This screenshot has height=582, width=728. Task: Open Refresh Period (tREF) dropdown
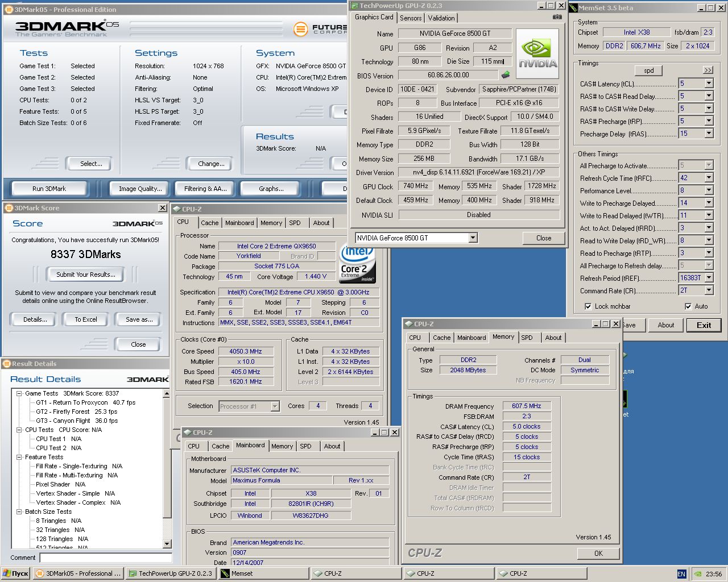(709, 278)
